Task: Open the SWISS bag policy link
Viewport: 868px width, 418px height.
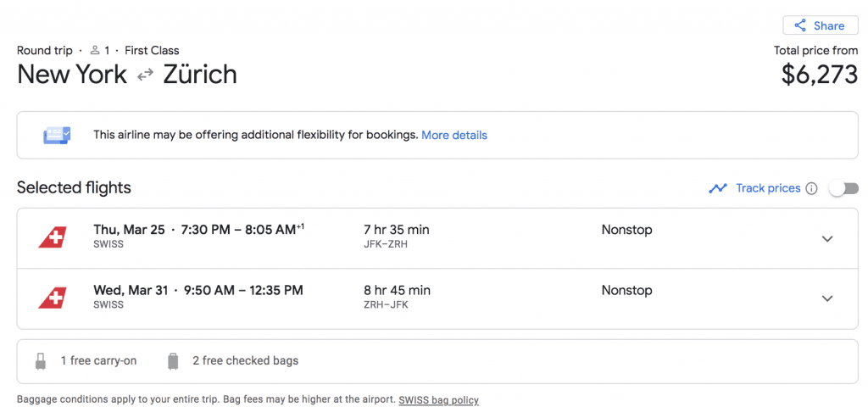Action: point(438,399)
